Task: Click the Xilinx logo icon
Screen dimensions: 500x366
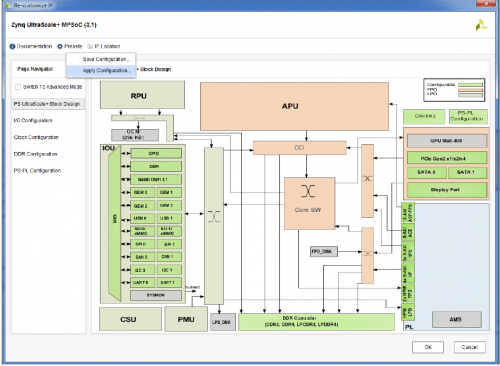Action: [x=481, y=25]
